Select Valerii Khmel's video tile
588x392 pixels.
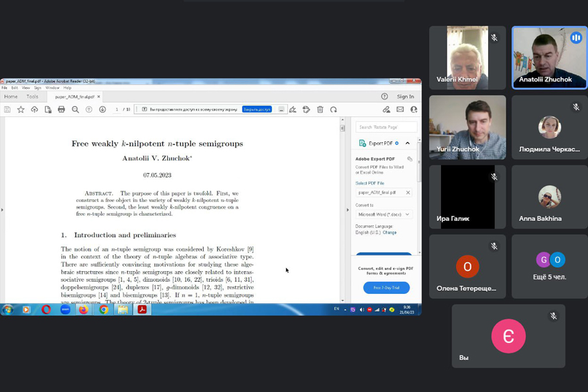[x=467, y=57]
